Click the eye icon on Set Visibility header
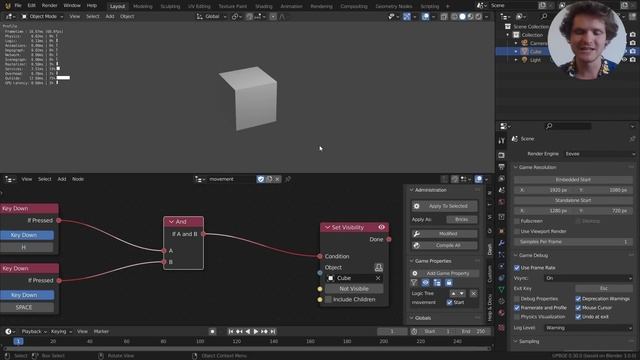The width and height of the screenshot is (640, 360). (x=382, y=227)
